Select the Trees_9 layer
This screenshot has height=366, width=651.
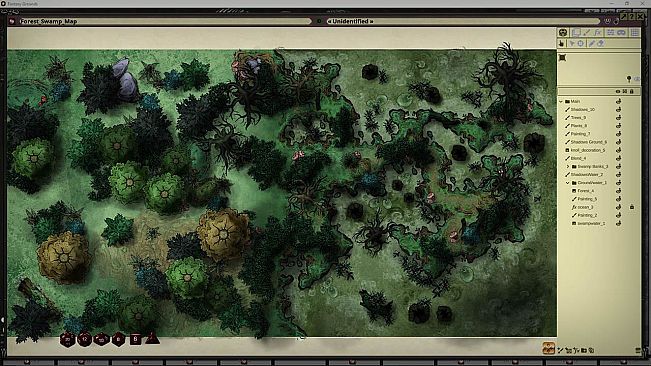[x=578, y=117]
